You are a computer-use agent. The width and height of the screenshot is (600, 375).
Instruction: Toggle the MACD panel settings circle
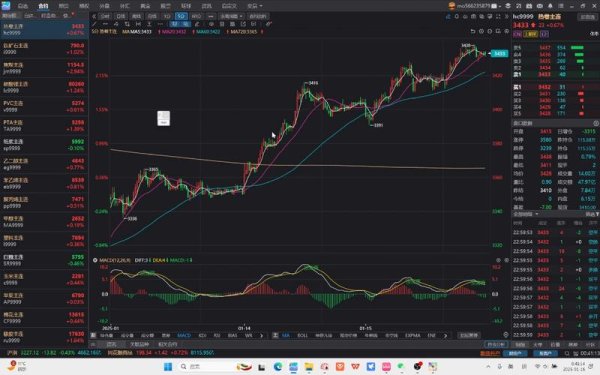(95, 260)
